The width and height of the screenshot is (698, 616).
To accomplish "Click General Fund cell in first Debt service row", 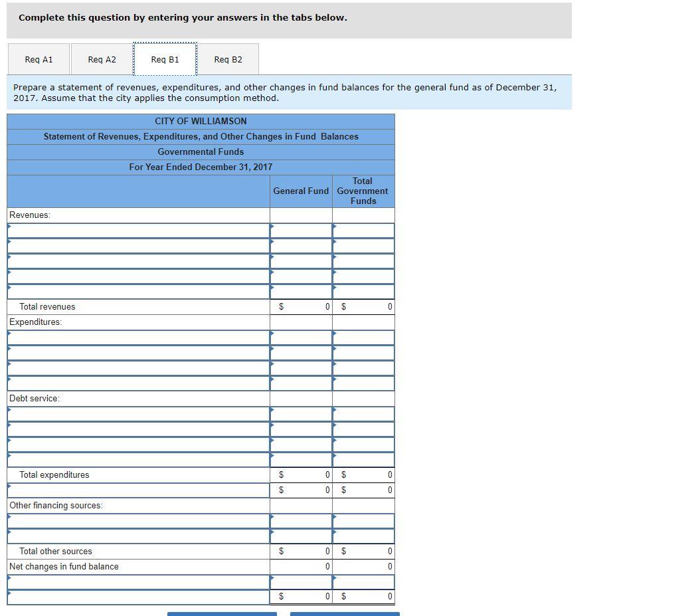I will tap(302, 414).
